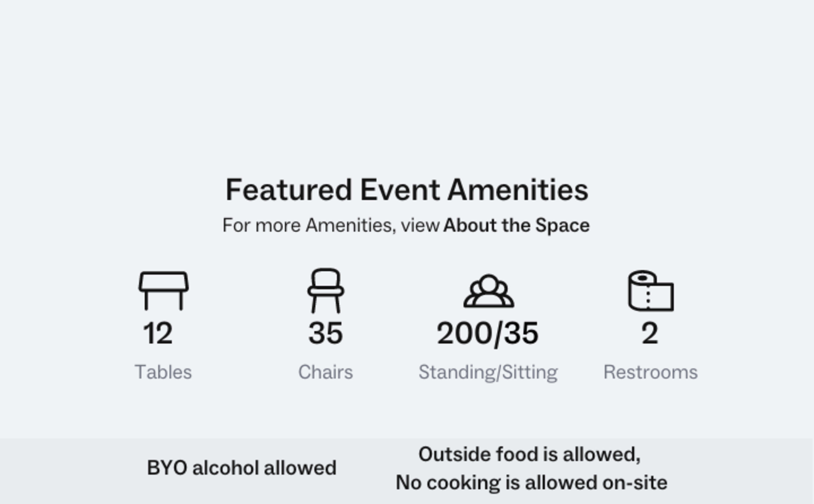Select the Restrooms label

651,372
